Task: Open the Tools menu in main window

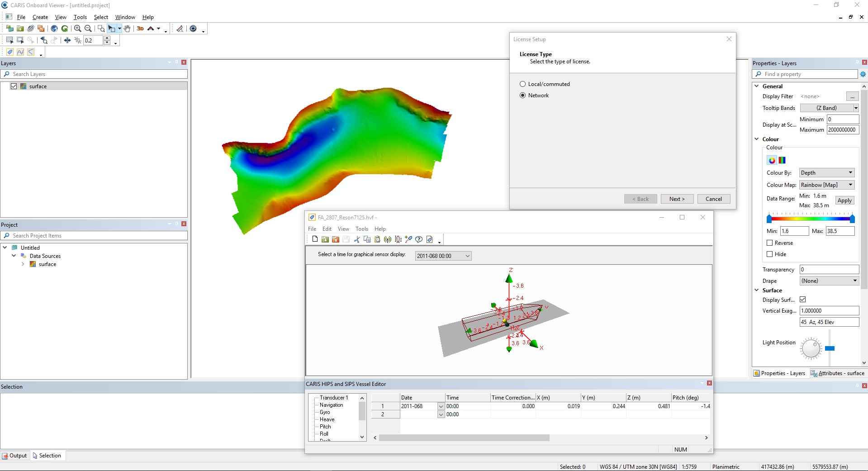Action: pos(80,17)
